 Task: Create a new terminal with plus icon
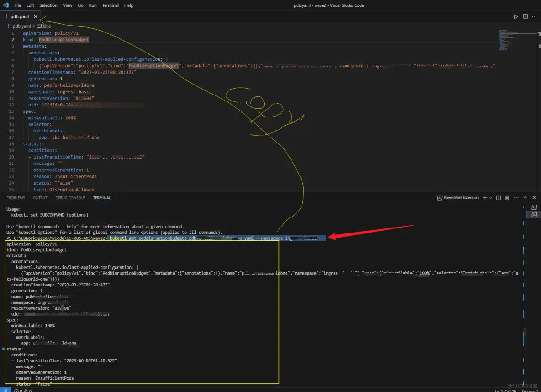485,198
